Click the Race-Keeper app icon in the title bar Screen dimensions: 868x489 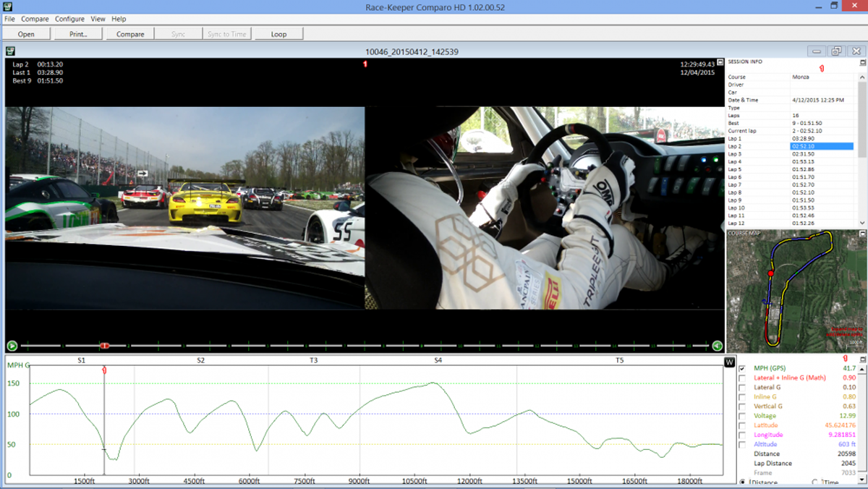point(8,6)
